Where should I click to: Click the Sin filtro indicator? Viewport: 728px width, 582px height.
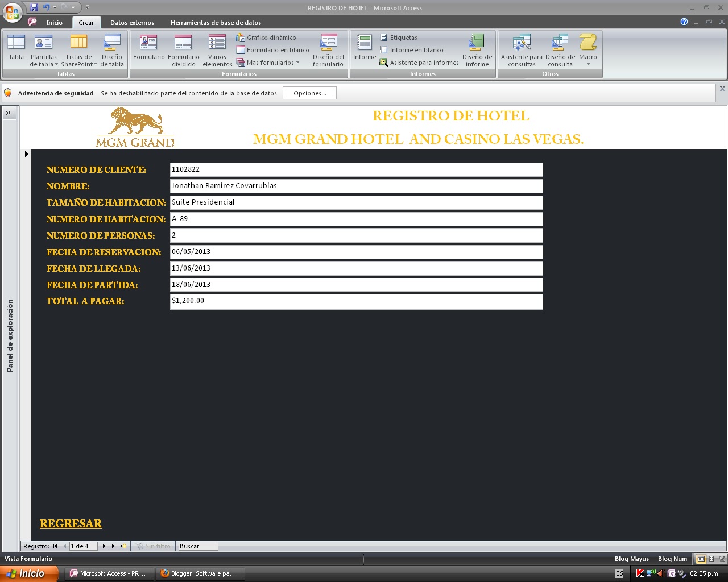point(153,546)
